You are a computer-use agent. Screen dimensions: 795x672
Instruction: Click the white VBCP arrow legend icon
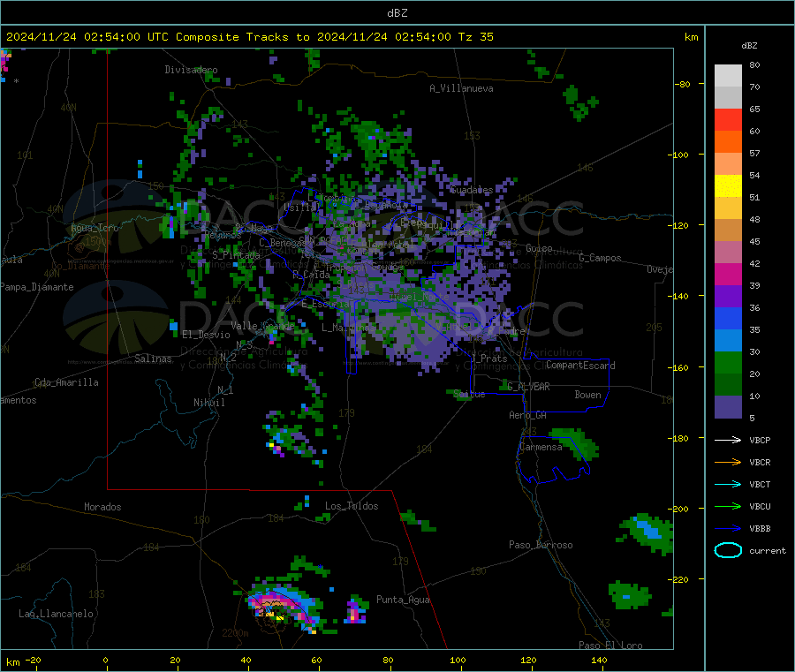click(728, 440)
